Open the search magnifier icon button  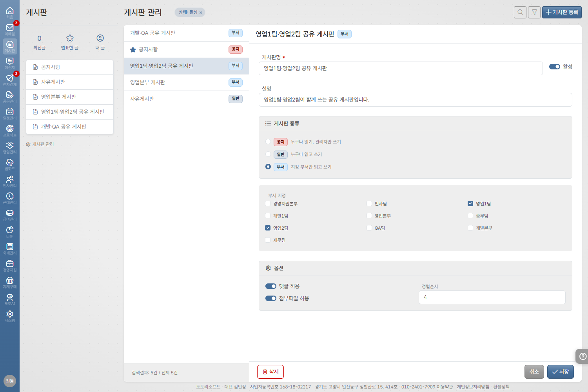520,12
